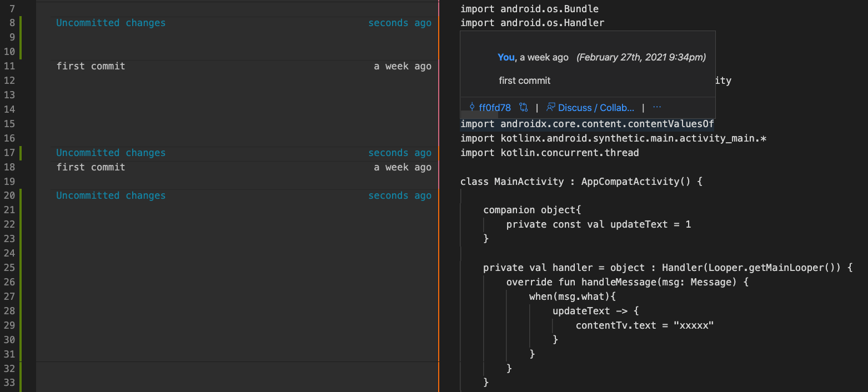Click the first commit message in the hover card
The width and height of the screenshot is (868, 392).
pyautogui.click(x=524, y=81)
